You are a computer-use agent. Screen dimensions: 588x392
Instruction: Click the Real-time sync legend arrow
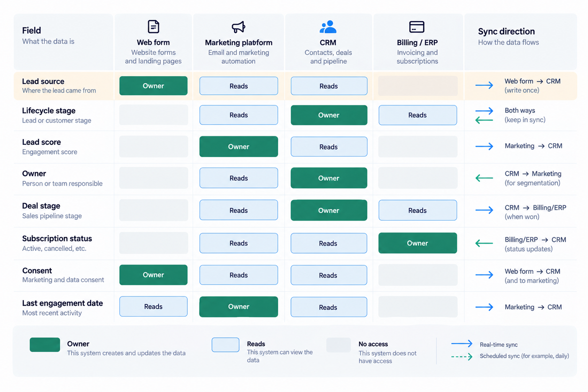(462, 344)
